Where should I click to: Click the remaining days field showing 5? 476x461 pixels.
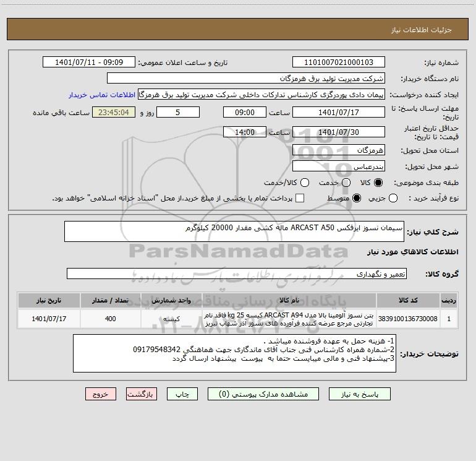178,113
